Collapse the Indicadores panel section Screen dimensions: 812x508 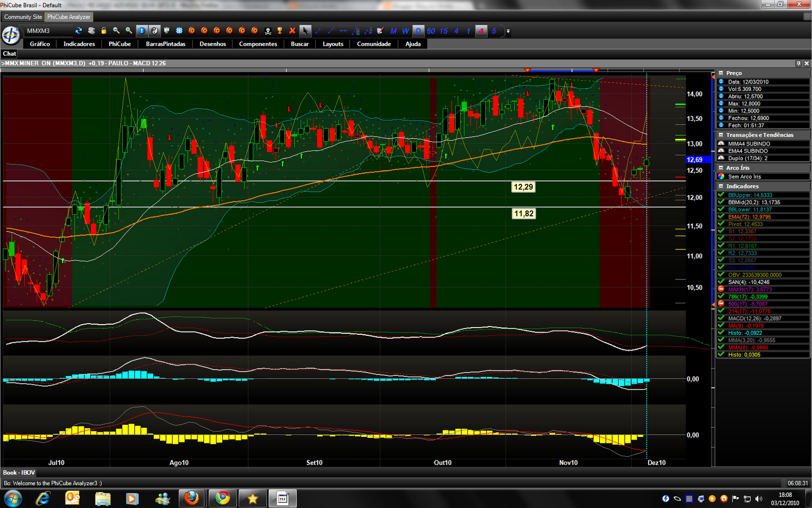(x=721, y=186)
